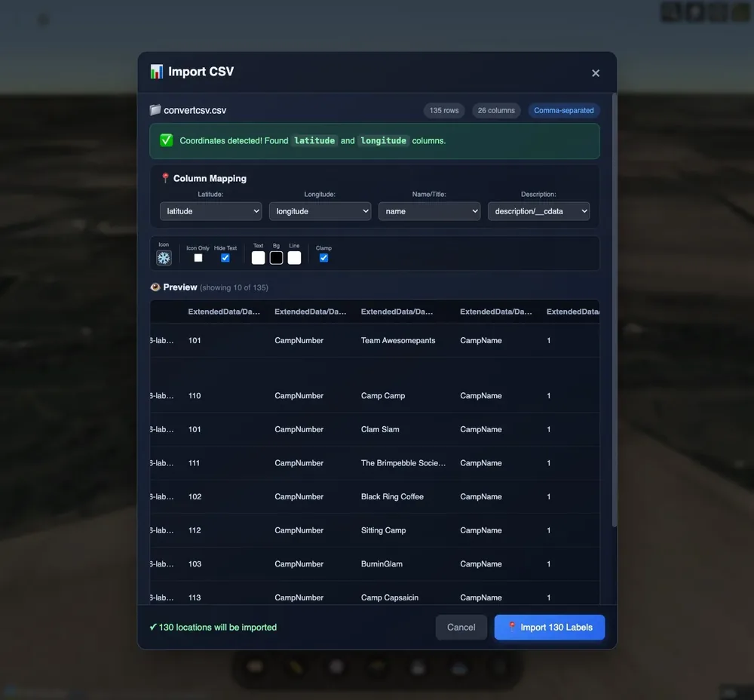The height and width of the screenshot is (700, 754).
Task: Click the BurninGlam cell
Action: pyautogui.click(x=382, y=564)
